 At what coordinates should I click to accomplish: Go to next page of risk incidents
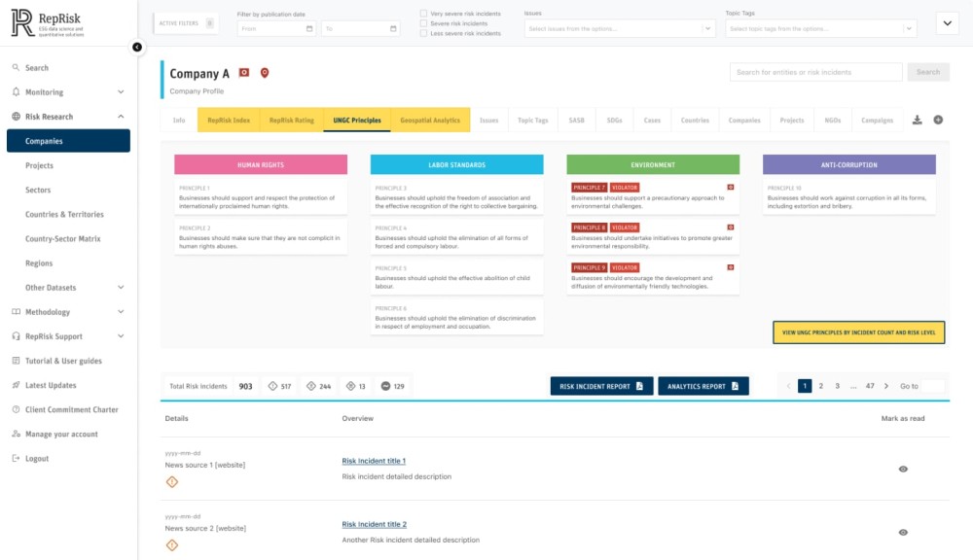click(885, 386)
